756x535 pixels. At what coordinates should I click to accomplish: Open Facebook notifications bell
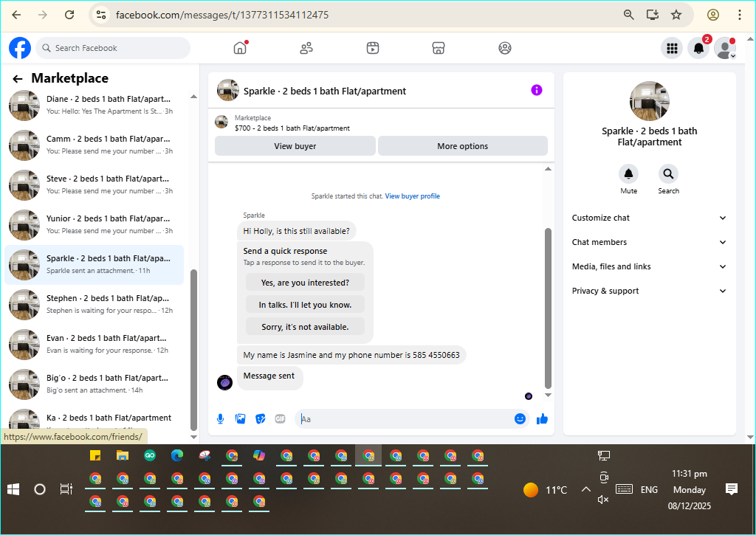point(698,48)
